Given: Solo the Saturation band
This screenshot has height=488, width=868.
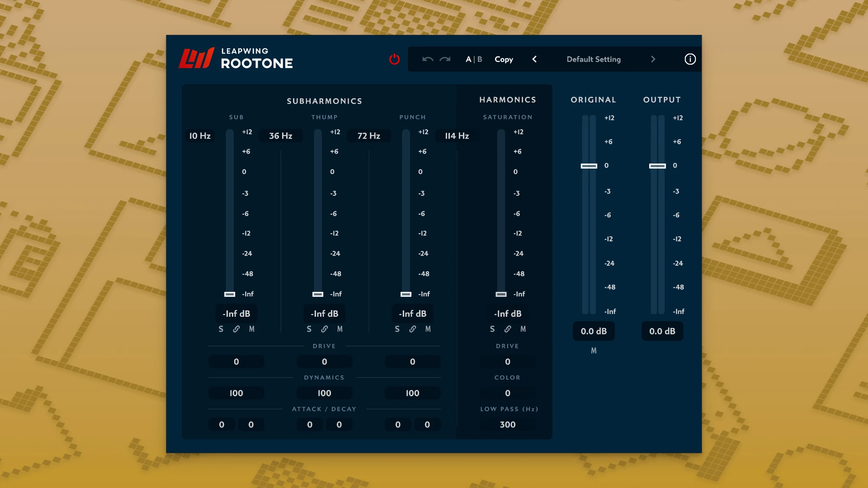Looking at the screenshot, I should [x=492, y=329].
